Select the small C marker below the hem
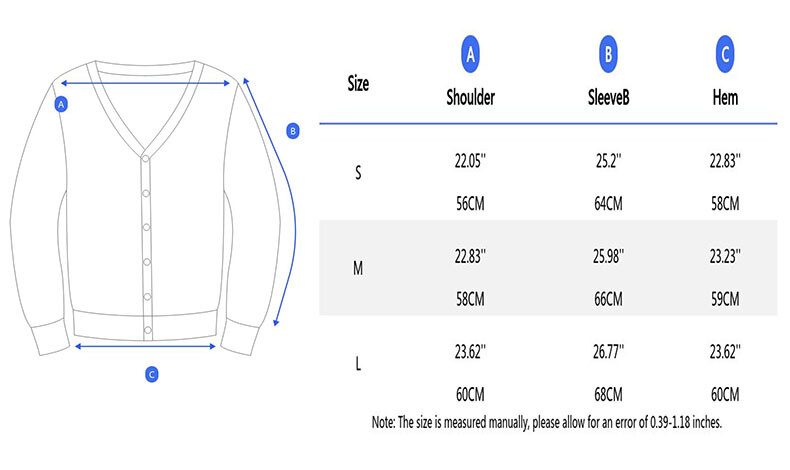This screenshot has height=470, width=790. click(152, 374)
